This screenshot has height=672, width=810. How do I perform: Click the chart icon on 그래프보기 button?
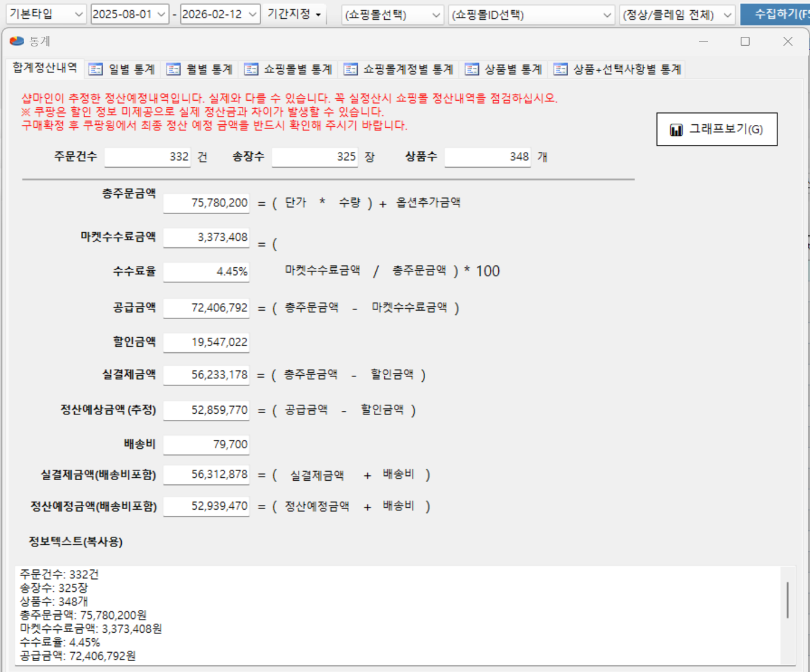pos(676,130)
